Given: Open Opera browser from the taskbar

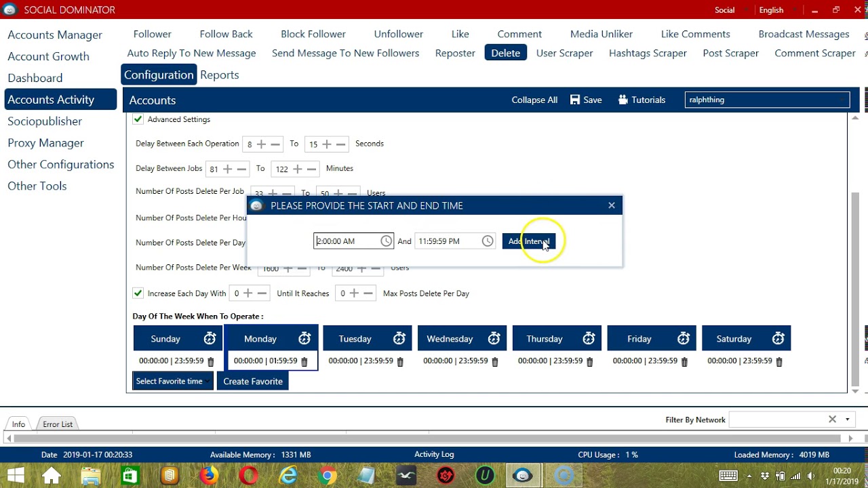Looking at the screenshot, I should click(x=248, y=476).
